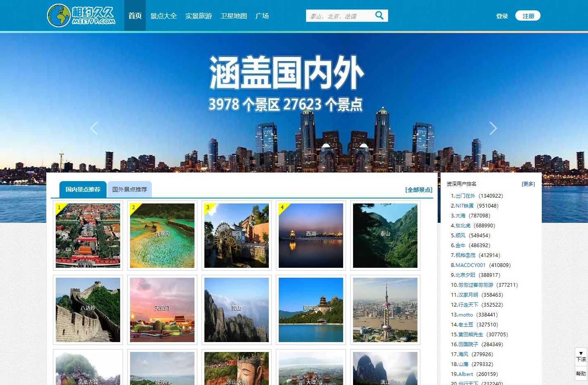Open user 田园院子 in ranking

(x=468, y=345)
